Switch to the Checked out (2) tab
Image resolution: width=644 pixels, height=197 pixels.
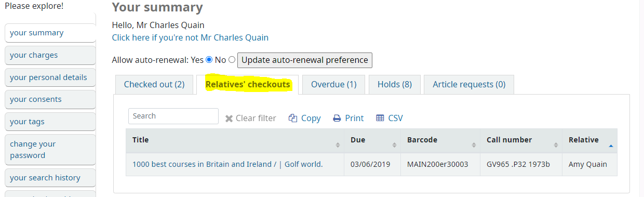pyautogui.click(x=154, y=84)
